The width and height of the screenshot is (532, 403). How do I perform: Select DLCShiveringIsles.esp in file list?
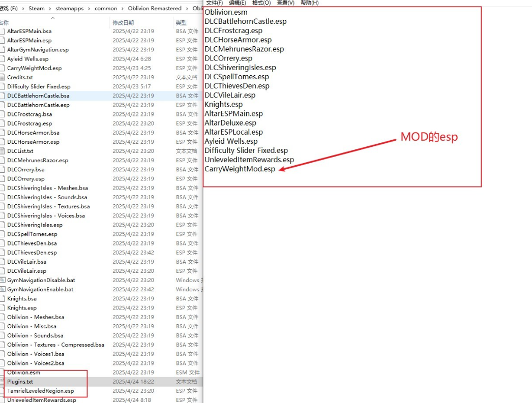[35, 225]
